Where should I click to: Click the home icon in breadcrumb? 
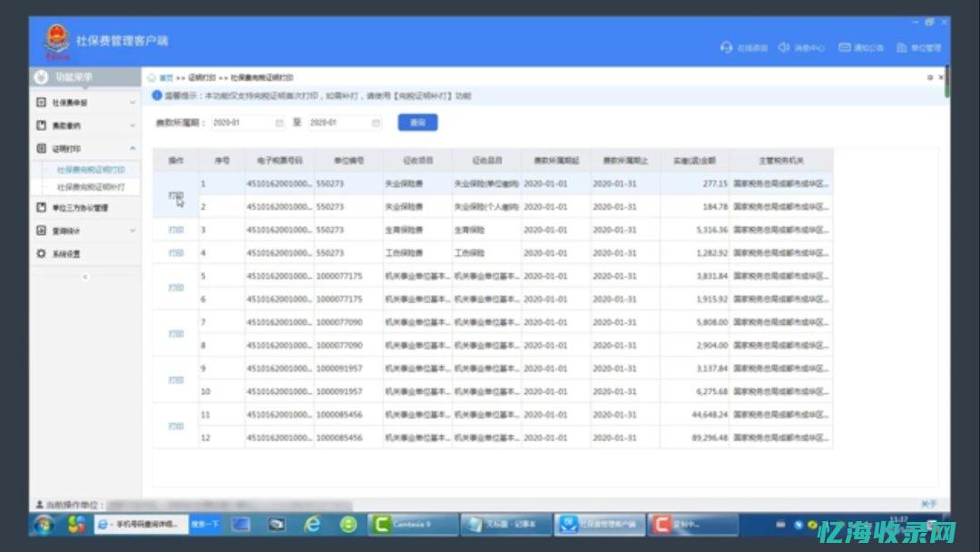(x=152, y=78)
